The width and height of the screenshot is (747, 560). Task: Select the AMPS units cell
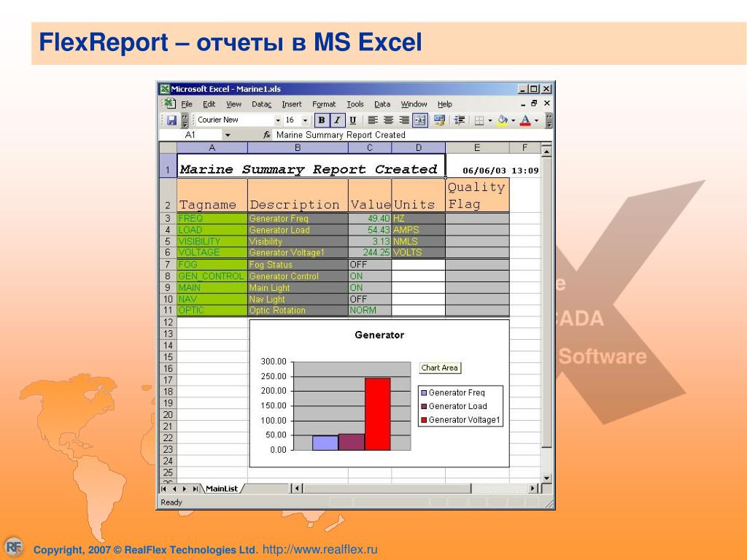coord(418,230)
